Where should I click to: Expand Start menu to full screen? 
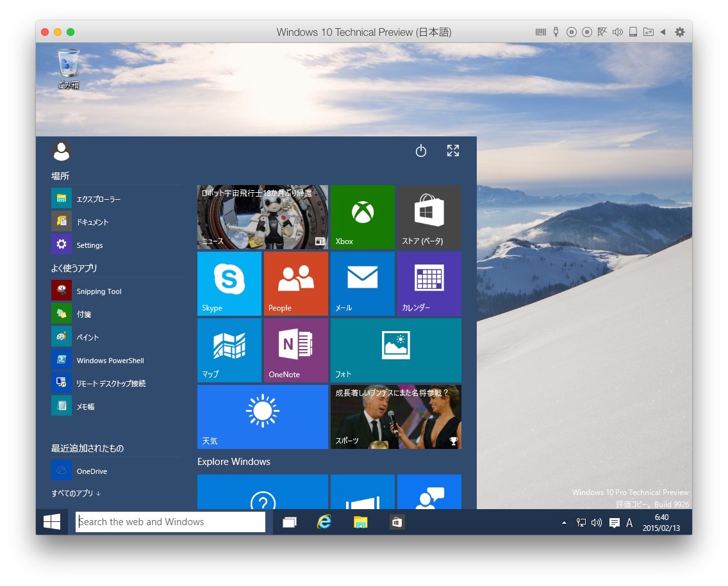pyautogui.click(x=452, y=151)
